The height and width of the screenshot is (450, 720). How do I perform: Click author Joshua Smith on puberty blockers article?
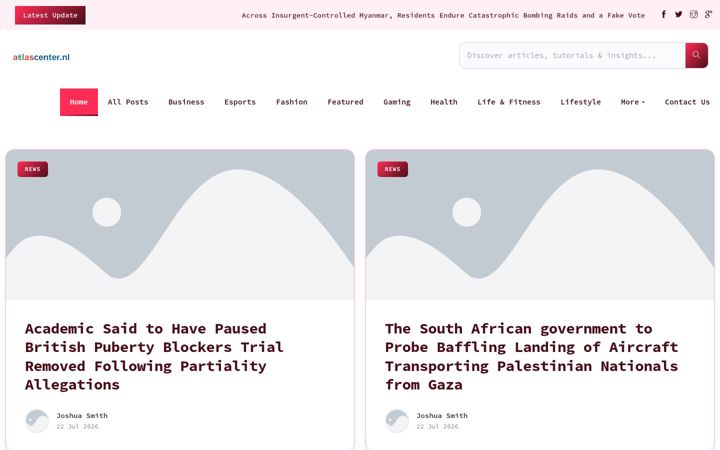[x=82, y=416]
